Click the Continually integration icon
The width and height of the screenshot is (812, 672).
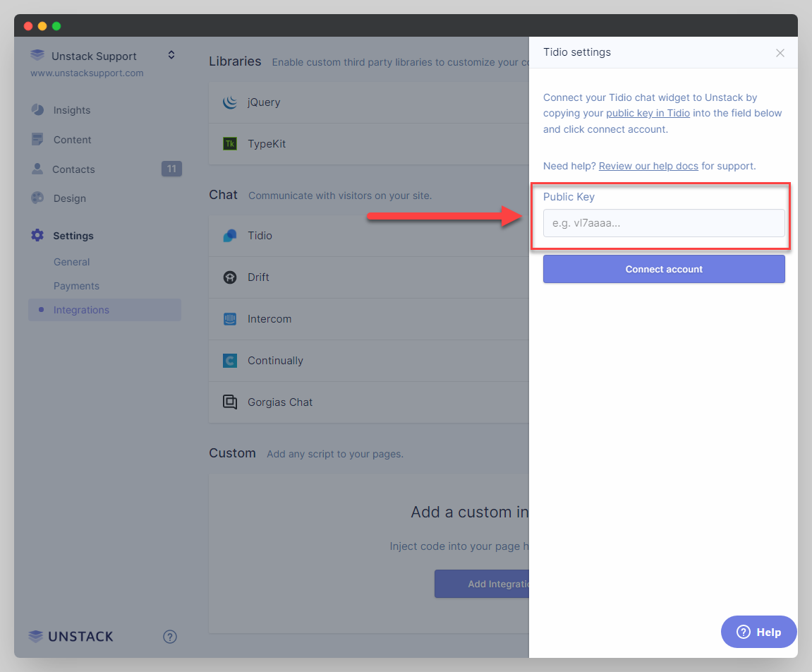[230, 361]
